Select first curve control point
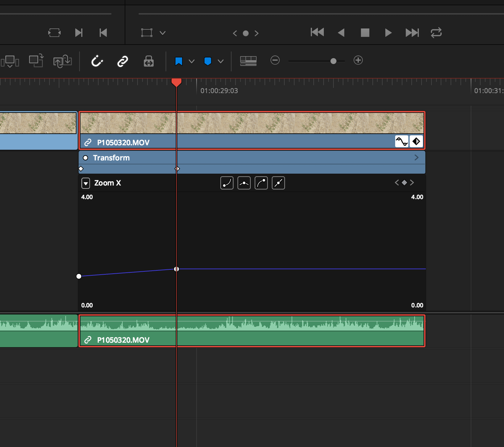 pyautogui.click(x=79, y=276)
